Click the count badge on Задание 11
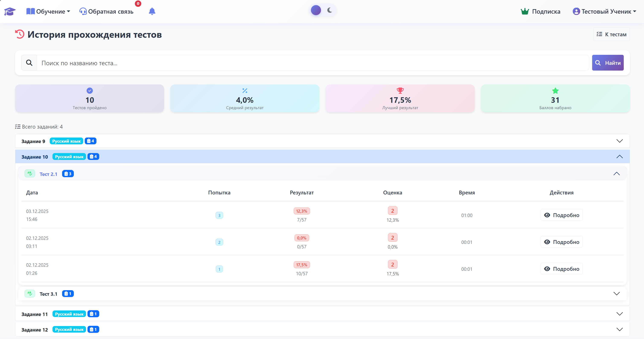 coord(93,314)
